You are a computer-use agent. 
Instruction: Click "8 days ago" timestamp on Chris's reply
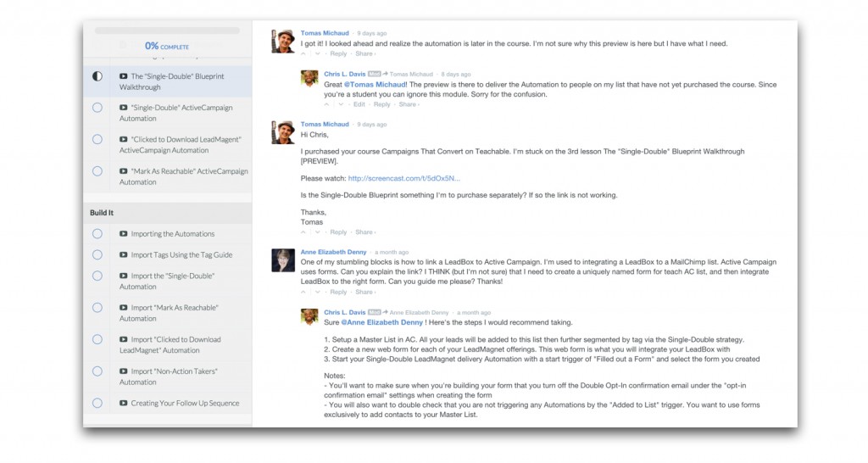pos(456,75)
